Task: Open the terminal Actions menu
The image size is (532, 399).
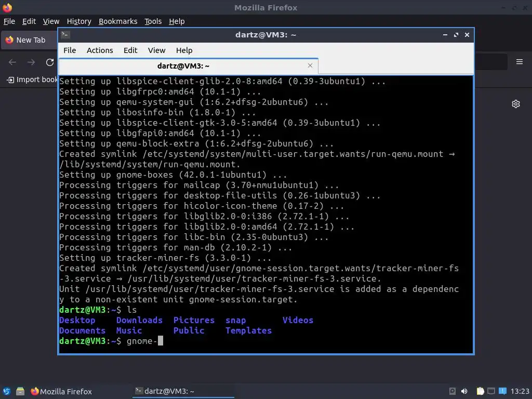Action: pyautogui.click(x=100, y=50)
